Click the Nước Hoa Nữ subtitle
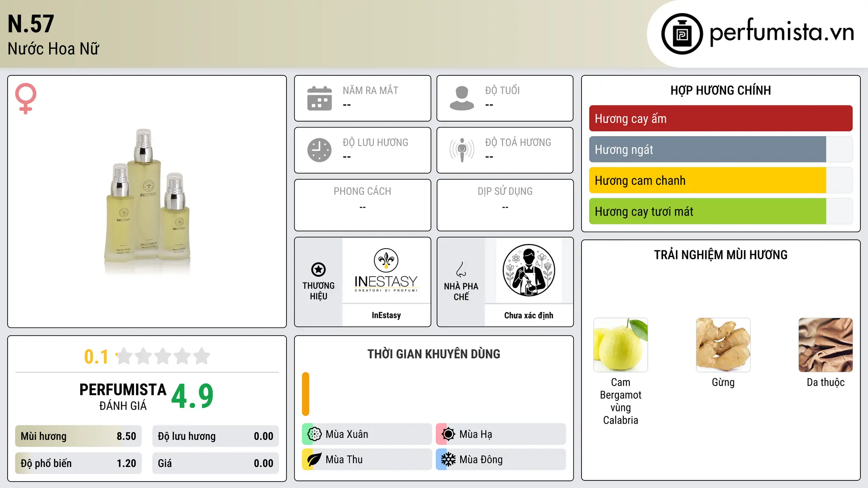The width and height of the screenshot is (868, 488). [x=53, y=49]
